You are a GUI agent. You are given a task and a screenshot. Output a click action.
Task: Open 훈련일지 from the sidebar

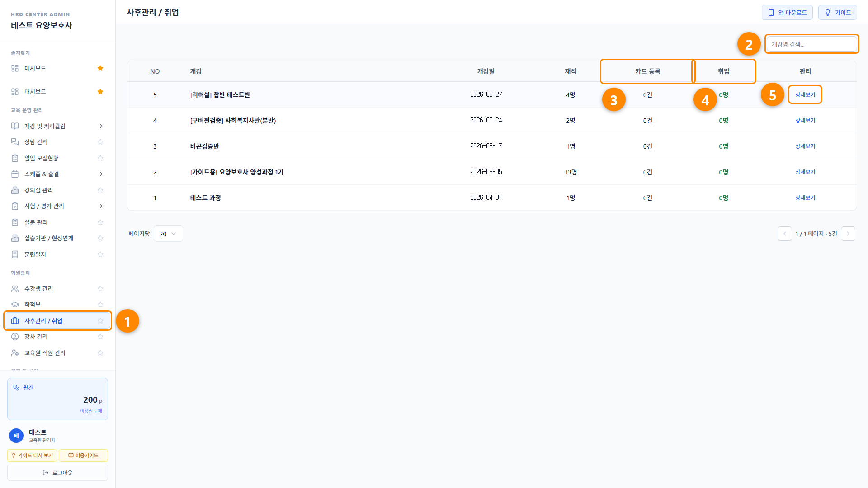click(x=57, y=254)
